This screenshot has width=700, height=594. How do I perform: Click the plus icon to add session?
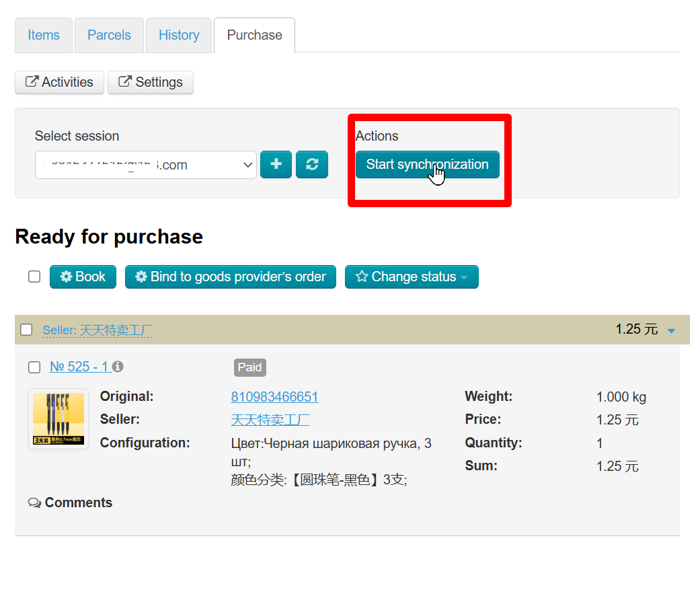[276, 165]
